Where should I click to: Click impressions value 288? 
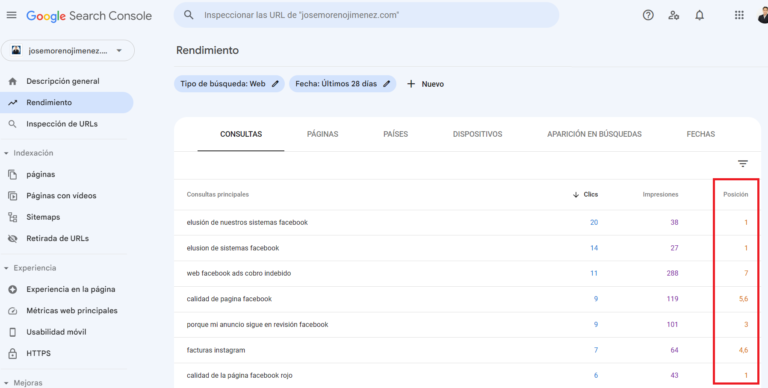click(672, 273)
